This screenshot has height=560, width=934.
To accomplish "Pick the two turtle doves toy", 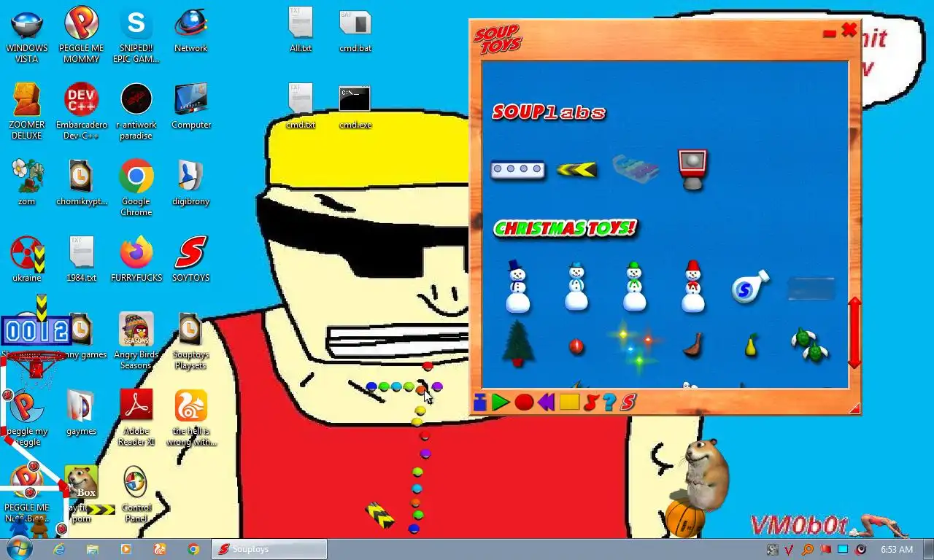I will click(808, 345).
